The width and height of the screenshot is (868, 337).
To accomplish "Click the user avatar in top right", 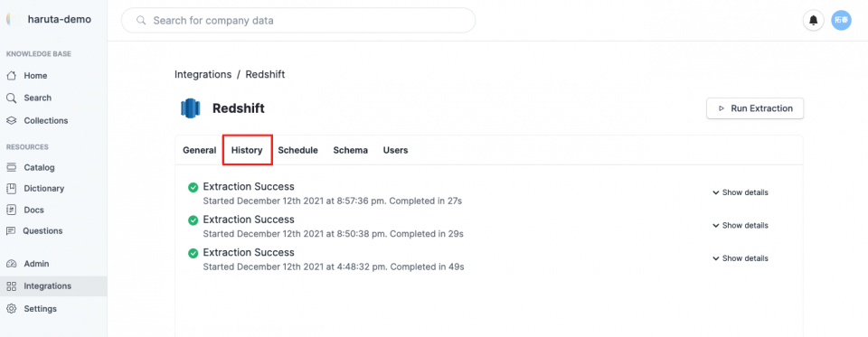I will [841, 21].
